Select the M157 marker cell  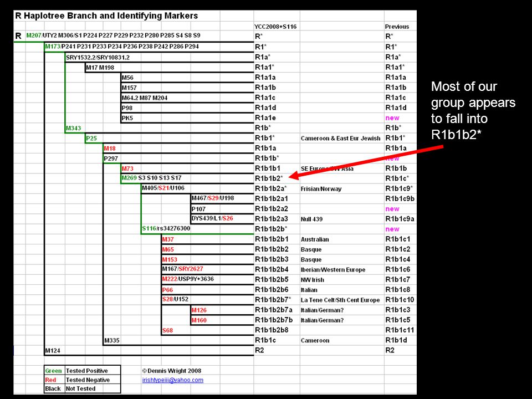click(129, 88)
